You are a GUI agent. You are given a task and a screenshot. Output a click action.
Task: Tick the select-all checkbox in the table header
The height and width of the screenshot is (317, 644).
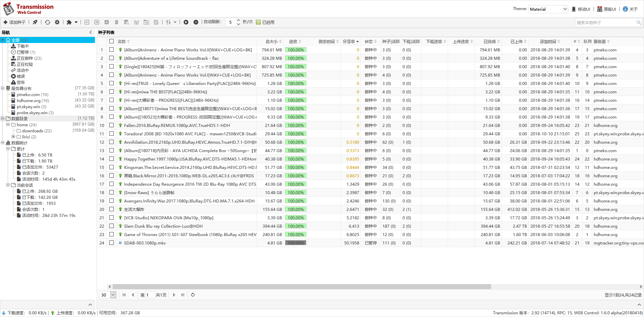click(111, 41)
